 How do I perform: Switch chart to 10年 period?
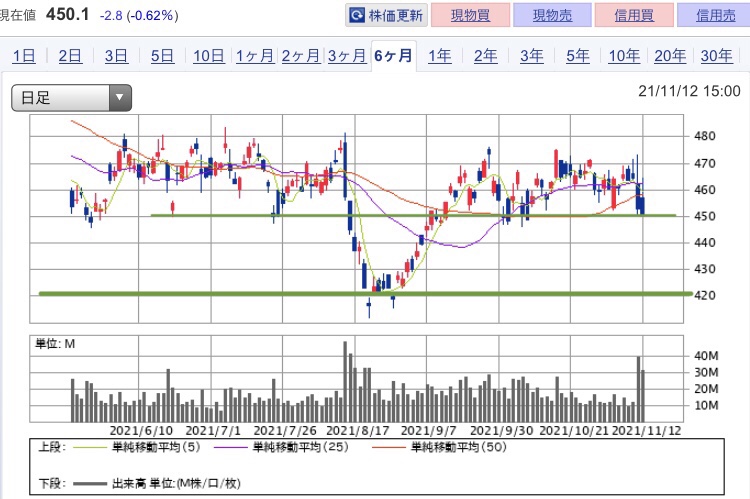tap(624, 56)
